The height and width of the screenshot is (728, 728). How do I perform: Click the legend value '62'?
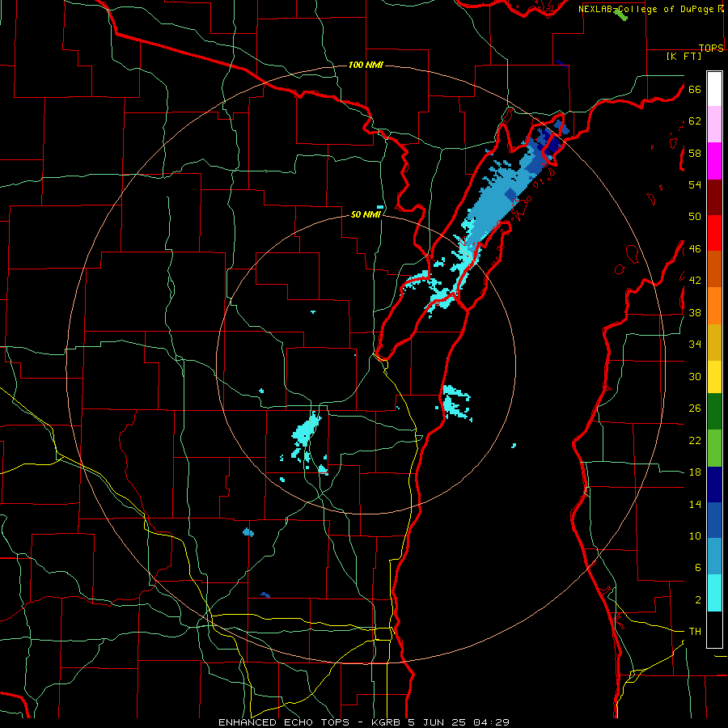pyautogui.click(x=695, y=121)
